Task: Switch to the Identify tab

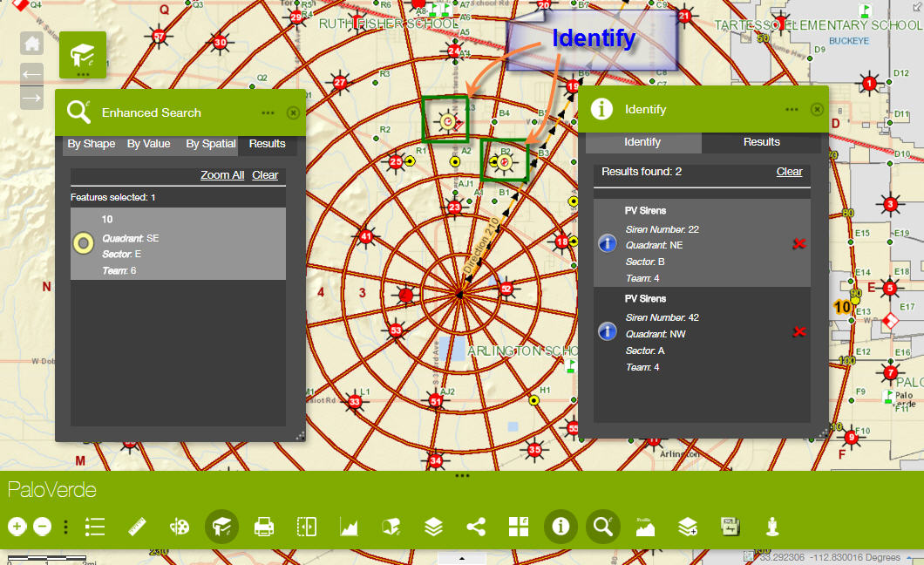Action: pos(643,142)
